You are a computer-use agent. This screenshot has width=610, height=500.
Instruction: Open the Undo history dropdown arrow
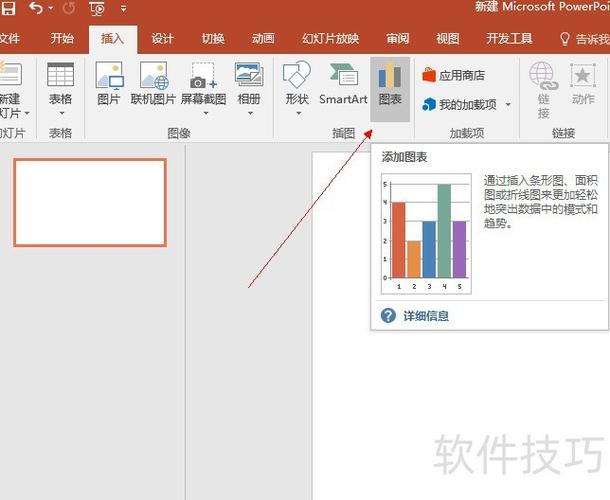[51, 9]
